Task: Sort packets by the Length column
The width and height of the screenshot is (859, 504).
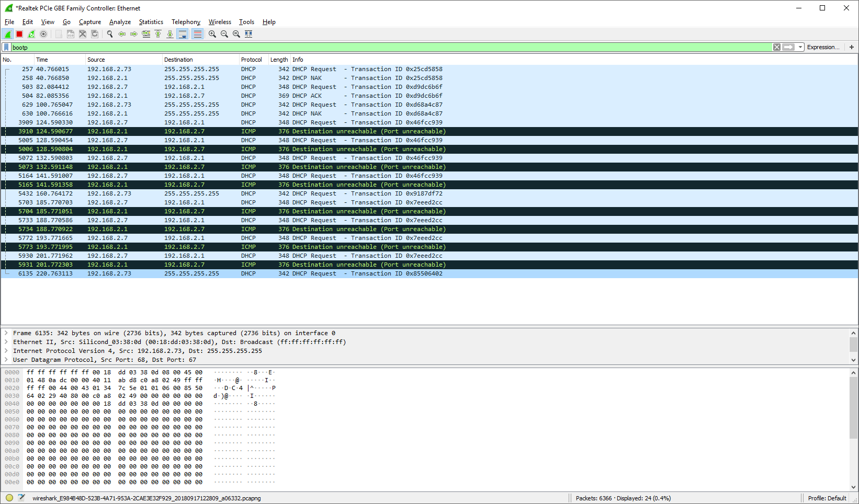Action: (279, 60)
